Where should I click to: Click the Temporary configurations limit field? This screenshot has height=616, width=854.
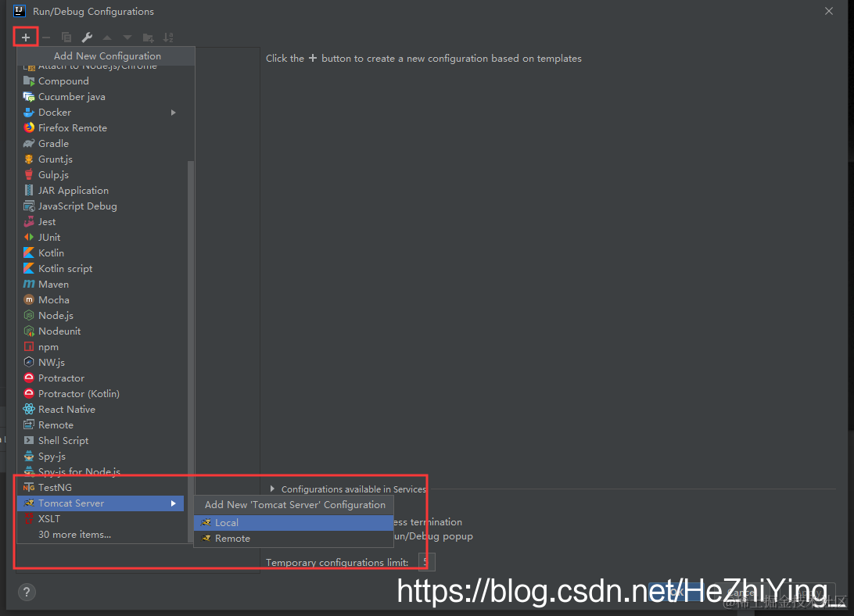pos(426,561)
